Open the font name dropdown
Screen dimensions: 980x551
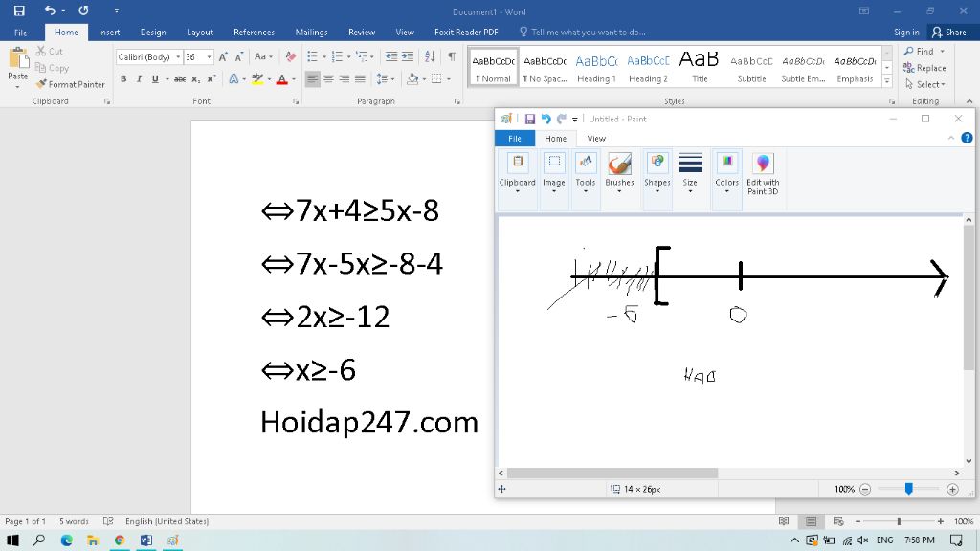pos(178,56)
